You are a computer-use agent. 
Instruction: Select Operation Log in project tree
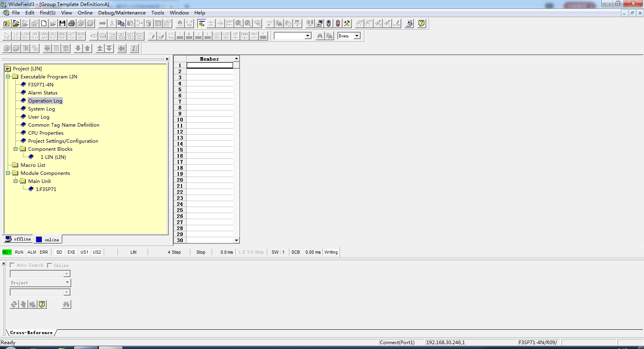coord(45,101)
